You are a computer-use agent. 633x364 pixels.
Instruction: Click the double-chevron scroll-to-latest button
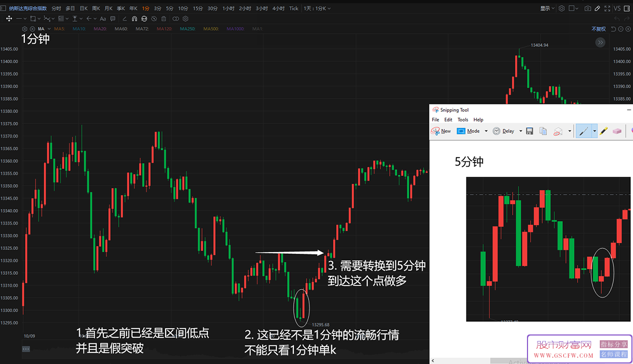pos(600,43)
